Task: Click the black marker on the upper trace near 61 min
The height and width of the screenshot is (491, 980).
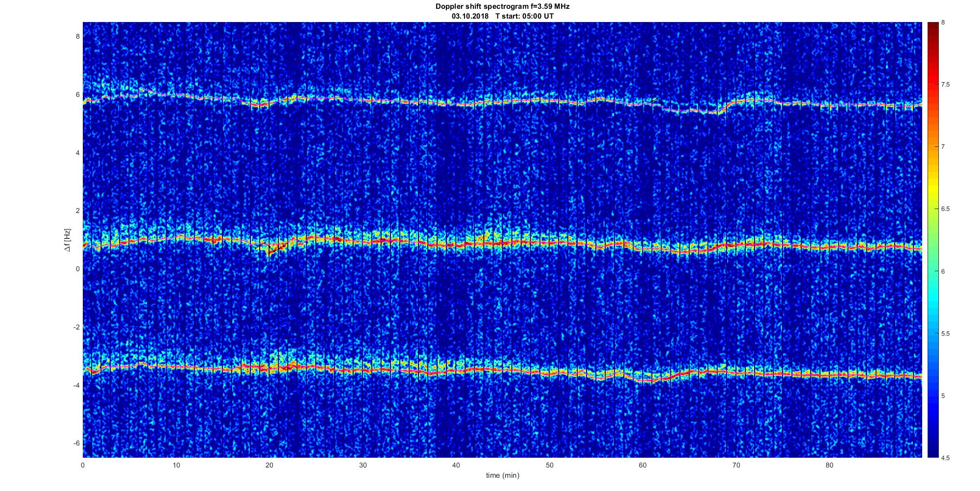Action: click(x=655, y=100)
